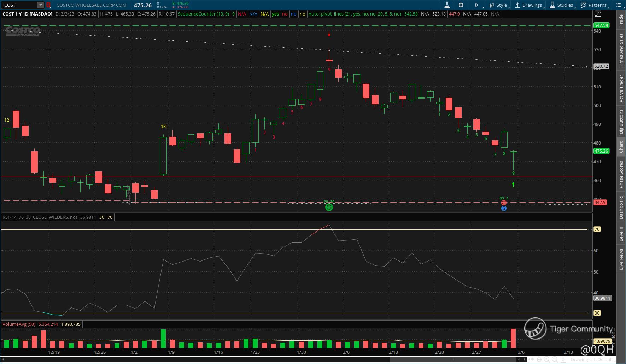The height and width of the screenshot is (364, 626).
Task: Click the price axis scale icon above 540
Action: [597, 14]
